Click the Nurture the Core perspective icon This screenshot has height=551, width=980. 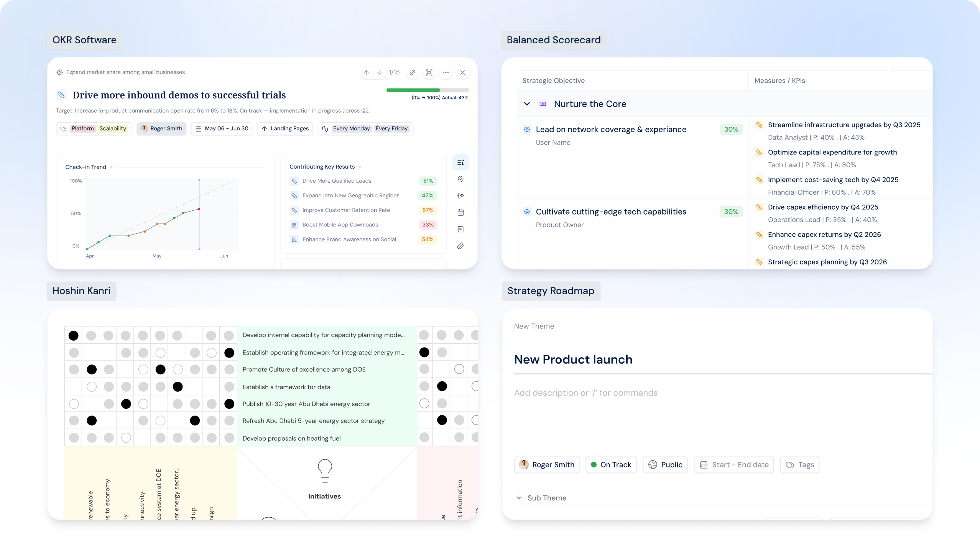tap(543, 104)
